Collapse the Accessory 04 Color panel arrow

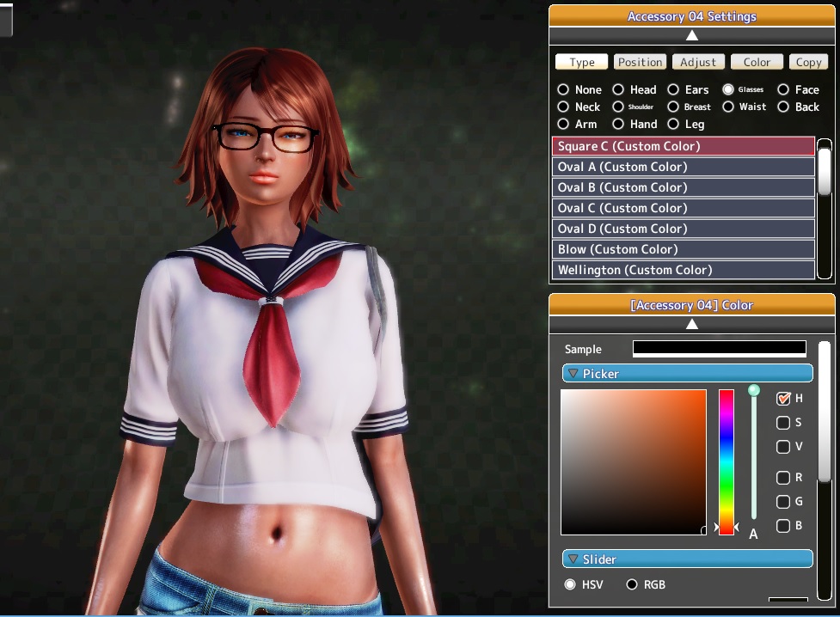point(691,324)
